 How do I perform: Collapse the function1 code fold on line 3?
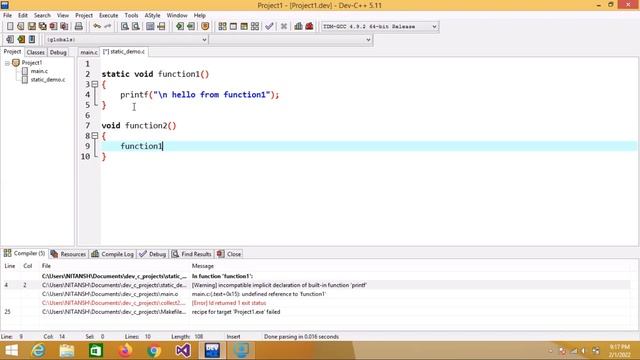click(95, 84)
